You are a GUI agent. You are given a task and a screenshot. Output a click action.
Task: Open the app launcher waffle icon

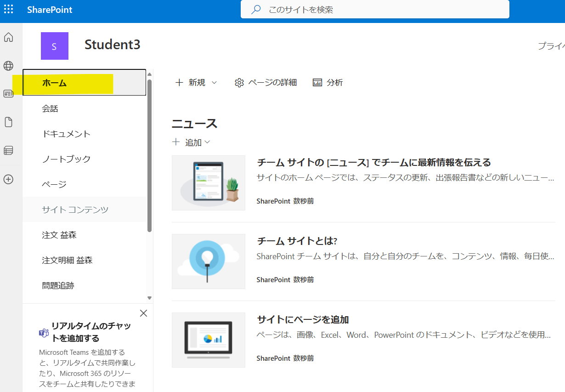(8, 10)
